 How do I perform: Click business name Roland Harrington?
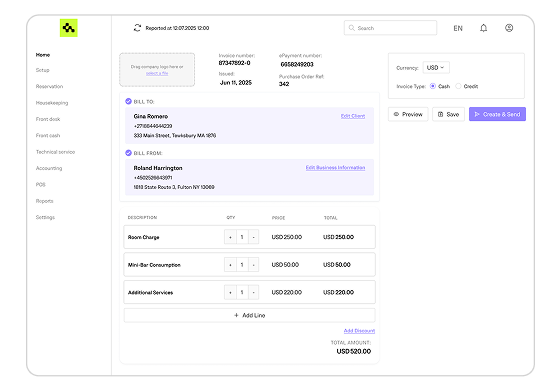click(158, 168)
